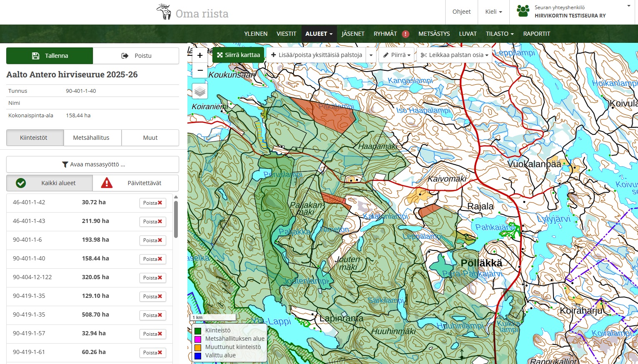Click the property list scrollbar

(x=176, y=218)
